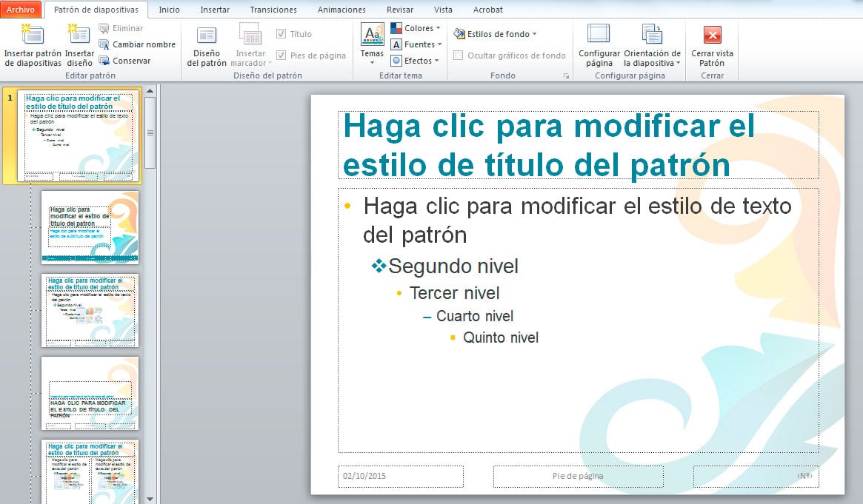Open Configurar página
This screenshot has height=504, width=863.
[599, 46]
